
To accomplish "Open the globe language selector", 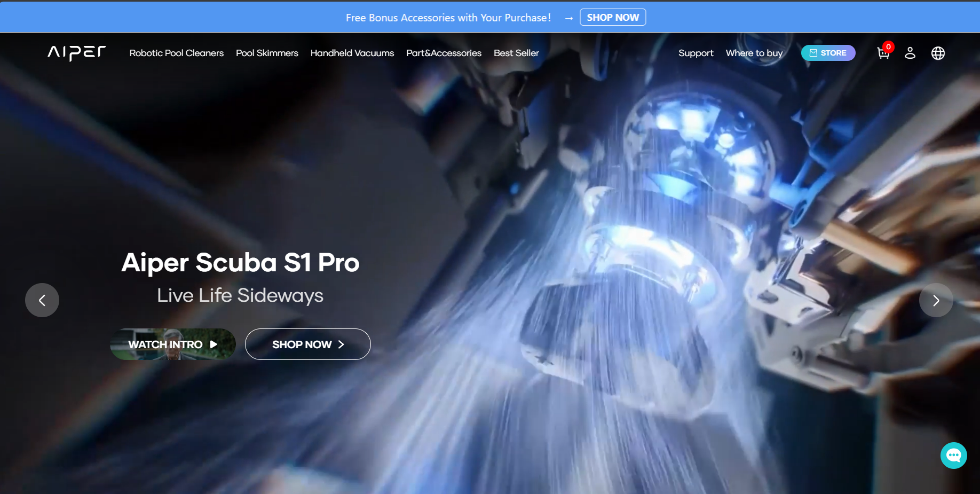I will [938, 53].
